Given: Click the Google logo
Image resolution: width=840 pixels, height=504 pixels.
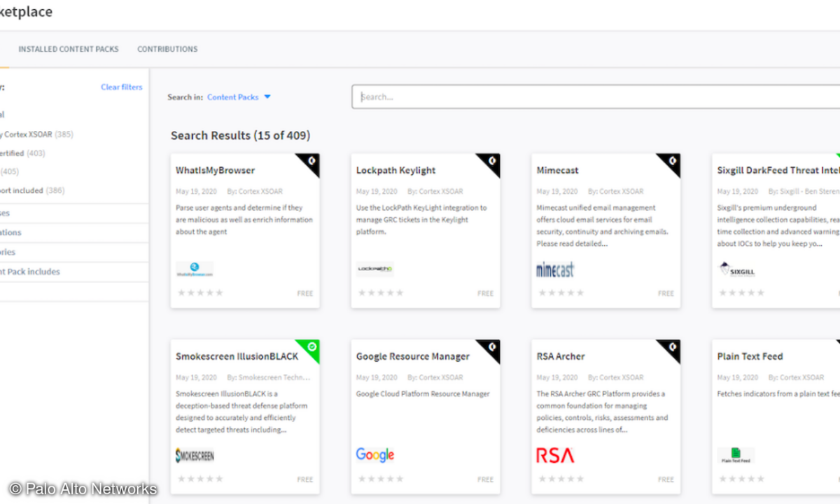Looking at the screenshot, I should pos(375,455).
